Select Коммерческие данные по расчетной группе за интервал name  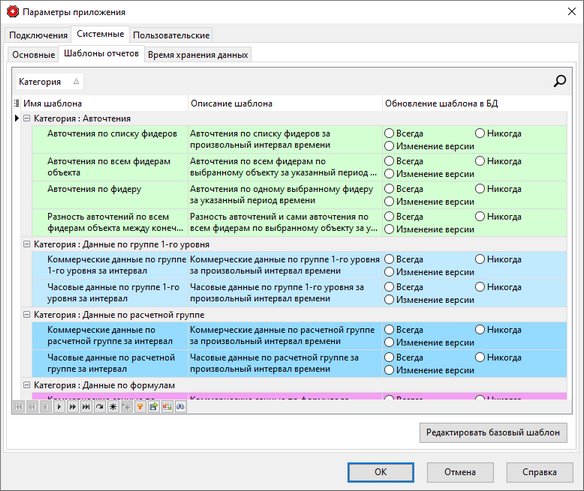(110, 335)
